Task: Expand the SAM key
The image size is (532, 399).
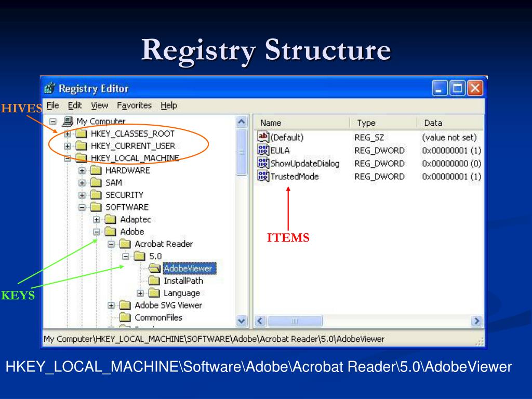Action: [82, 182]
